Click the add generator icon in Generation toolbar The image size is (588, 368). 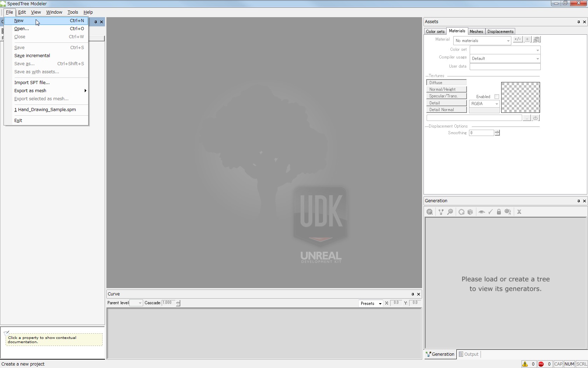point(429,212)
